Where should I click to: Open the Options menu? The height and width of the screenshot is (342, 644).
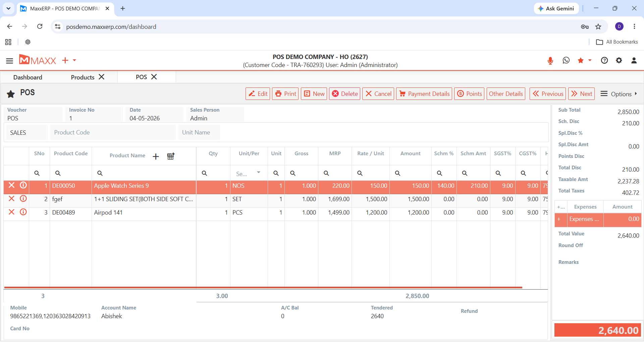(x=619, y=94)
